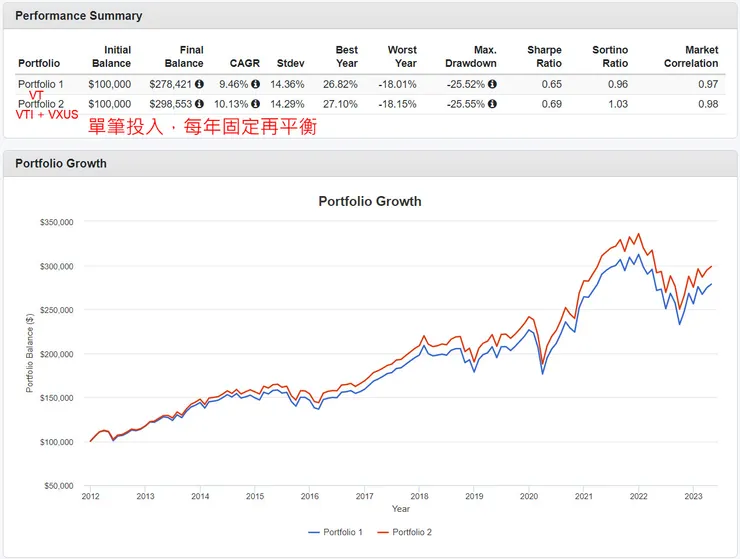
Task: Click the Performance Summary panel header
Action: pos(370,16)
